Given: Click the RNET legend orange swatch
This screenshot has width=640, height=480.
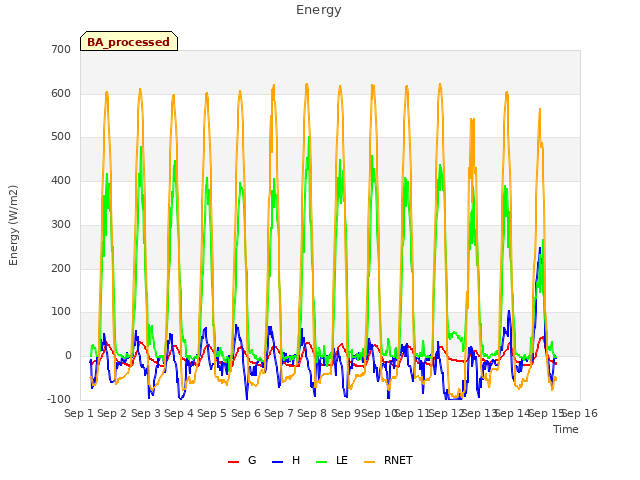Looking at the screenshot, I should click(x=369, y=462).
